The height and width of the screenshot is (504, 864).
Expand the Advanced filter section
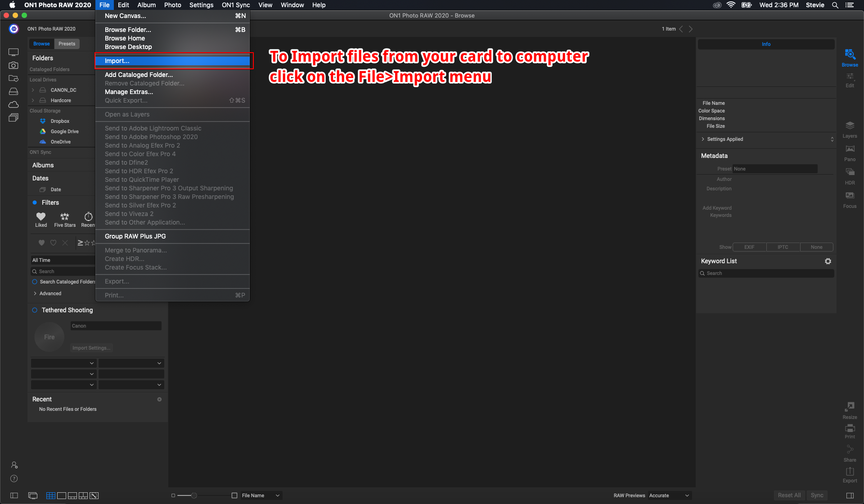coord(35,293)
